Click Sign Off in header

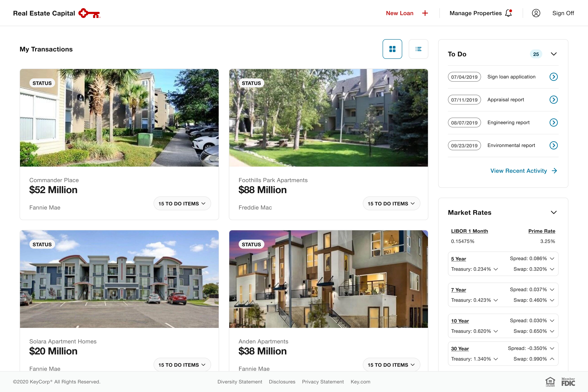point(563,13)
